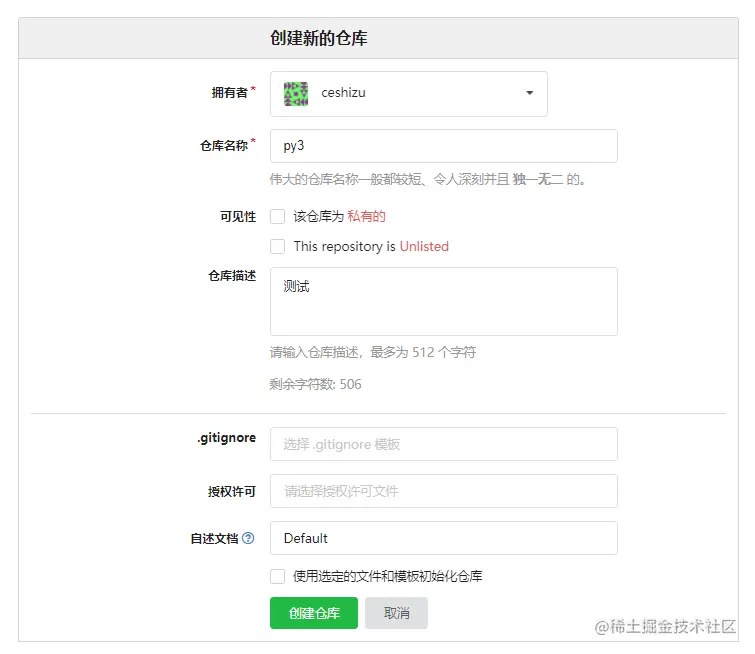
Task: Tick the Unlisted repository checkbox
Action: (x=277, y=246)
